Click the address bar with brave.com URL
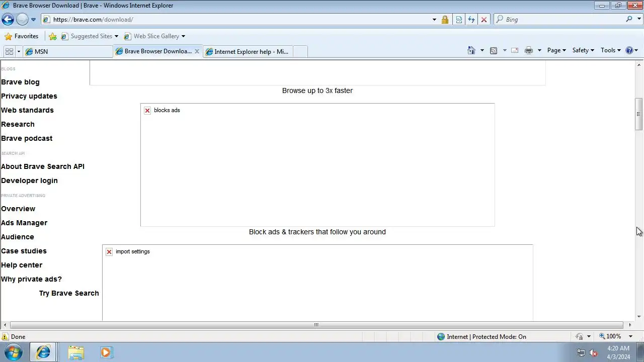 click(x=236, y=20)
